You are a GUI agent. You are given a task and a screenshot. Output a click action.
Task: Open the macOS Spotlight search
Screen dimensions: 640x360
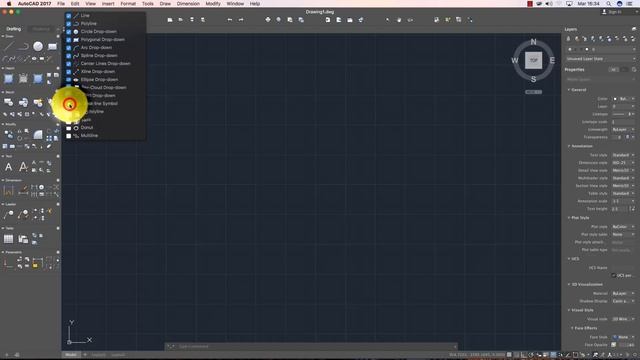coord(609,4)
